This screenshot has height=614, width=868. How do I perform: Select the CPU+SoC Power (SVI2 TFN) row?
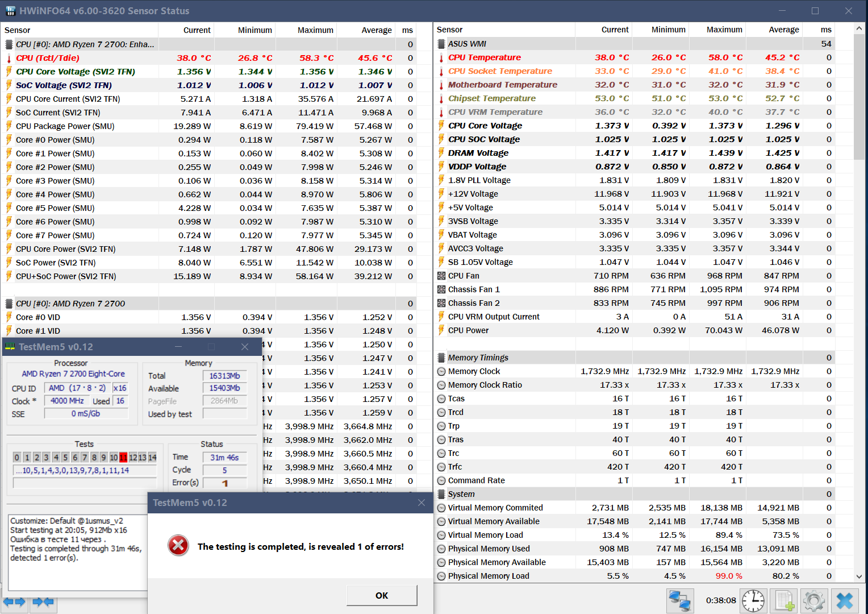point(210,276)
